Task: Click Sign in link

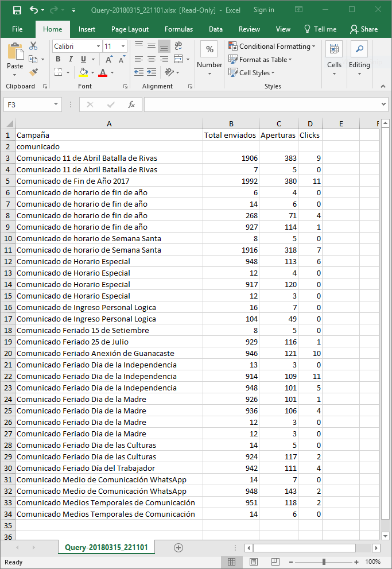Action: point(263,10)
